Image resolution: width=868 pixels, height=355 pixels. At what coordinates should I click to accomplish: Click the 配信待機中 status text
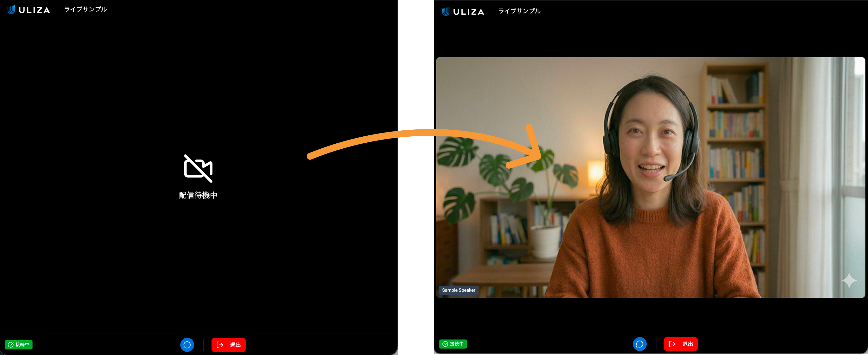198,195
